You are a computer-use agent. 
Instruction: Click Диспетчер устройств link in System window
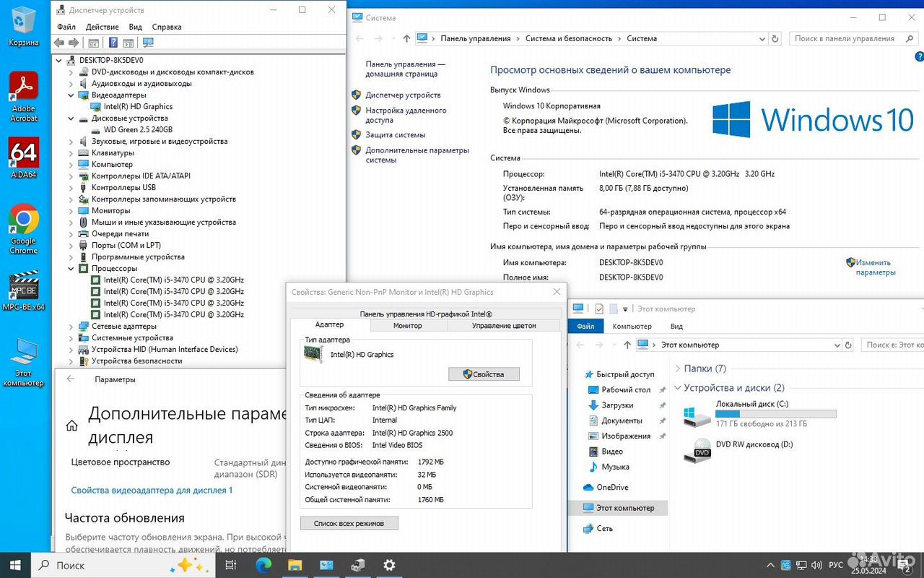tap(403, 95)
